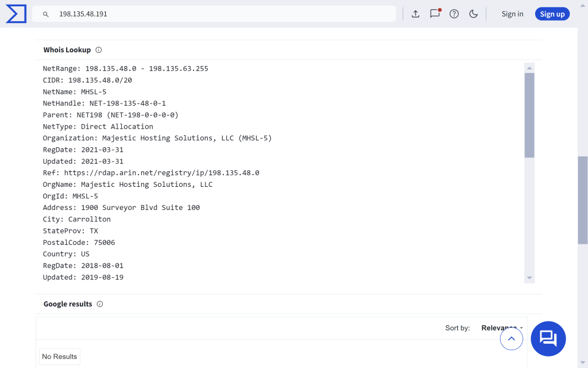Image resolution: width=588 pixels, height=368 pixels.
Task: Click the OrgId: MHSL-5 line
Action: point(70,196)
